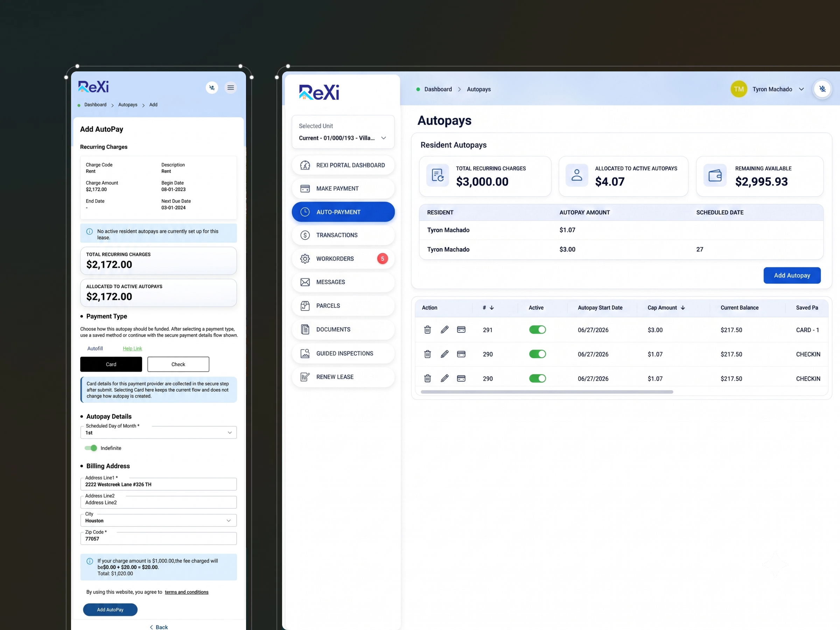The width and height of the screenshot is (840, 630).
Task: Open Workorders page
Action: [343, 259]
